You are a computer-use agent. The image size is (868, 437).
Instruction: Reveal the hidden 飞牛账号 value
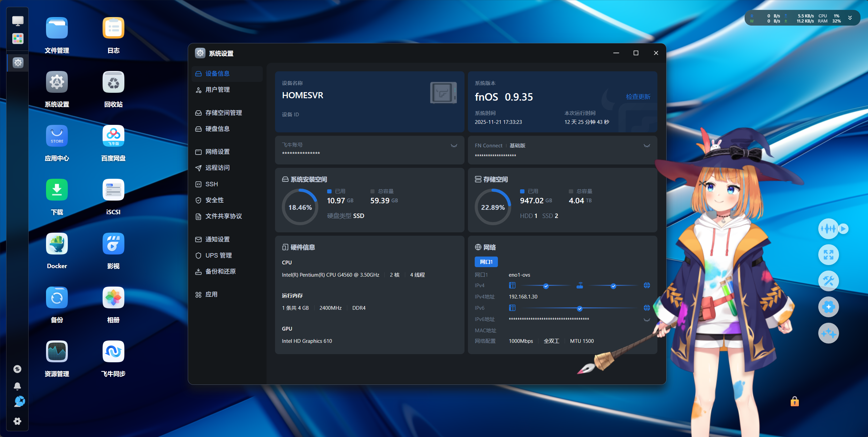(x=454, y=146)
